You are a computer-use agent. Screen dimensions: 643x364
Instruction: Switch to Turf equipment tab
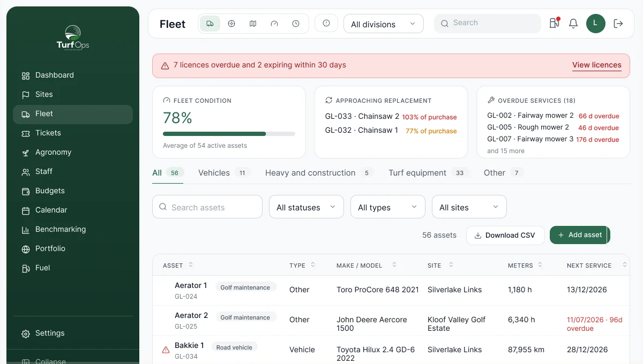(429, 173)
